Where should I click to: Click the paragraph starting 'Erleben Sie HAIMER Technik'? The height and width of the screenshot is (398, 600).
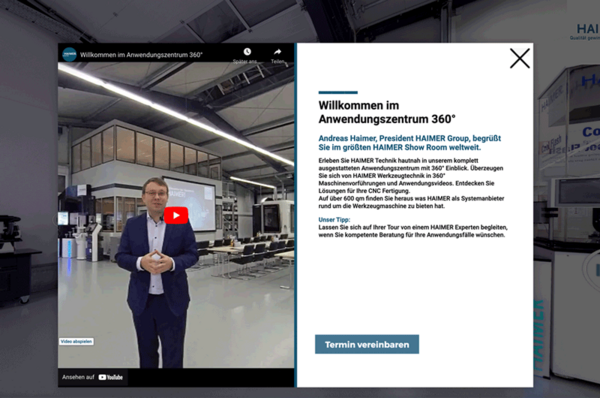pos(411,183)
